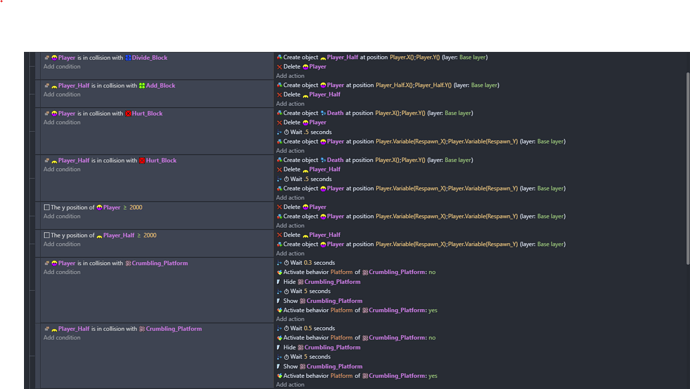Select Create object Player at Player_Half.X() action
Screen dimensions: 690x389
pos(388,85)
